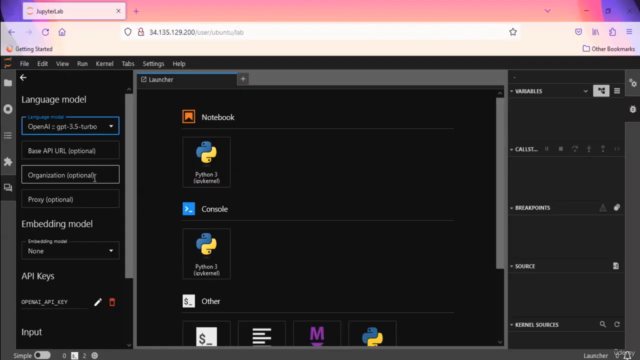Click the Base API URL field
The height and width of the screenshot is (360, 640).
[x=70, y=151]
